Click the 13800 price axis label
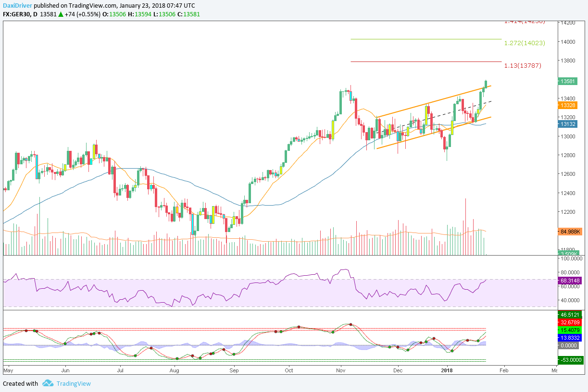Image resolution: width=588 pixels, height=392 pixels. 568,61
